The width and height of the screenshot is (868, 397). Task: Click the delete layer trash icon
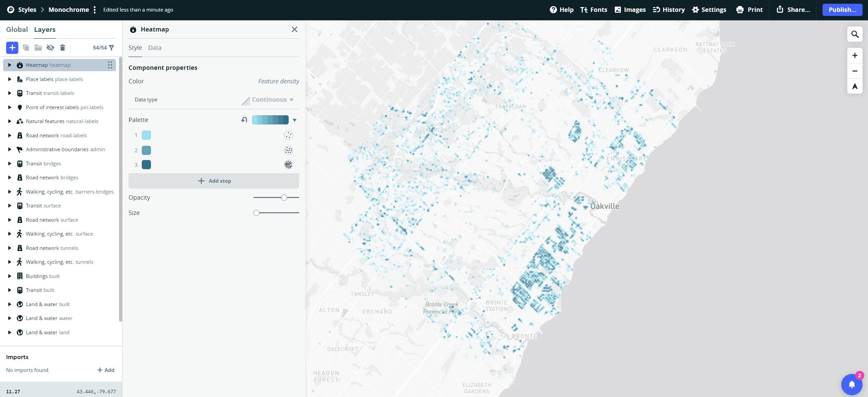point(62,48)
